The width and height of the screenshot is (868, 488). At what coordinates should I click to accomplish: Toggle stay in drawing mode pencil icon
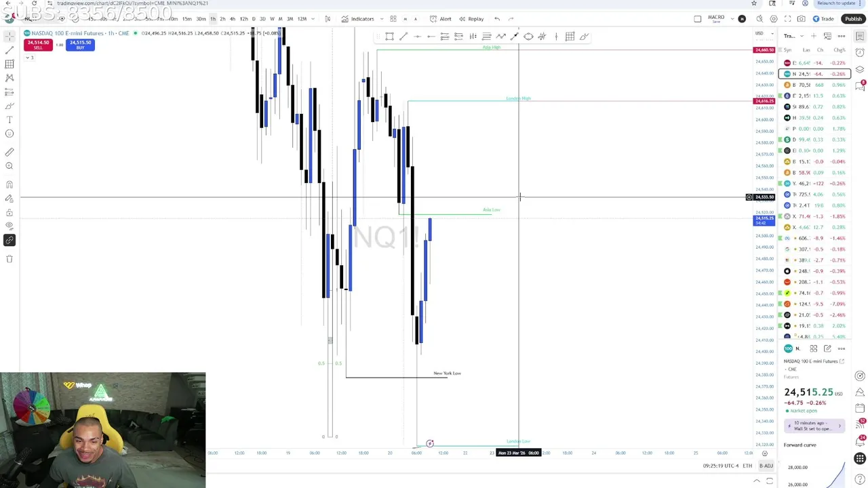point(9,199)
